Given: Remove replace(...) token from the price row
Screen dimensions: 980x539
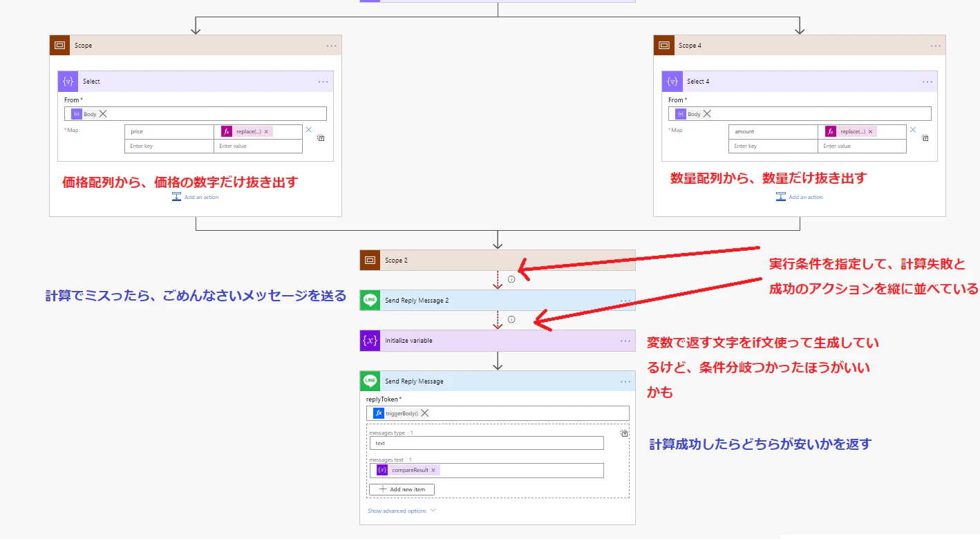Looking at the screenshot, I should (266, 131).
